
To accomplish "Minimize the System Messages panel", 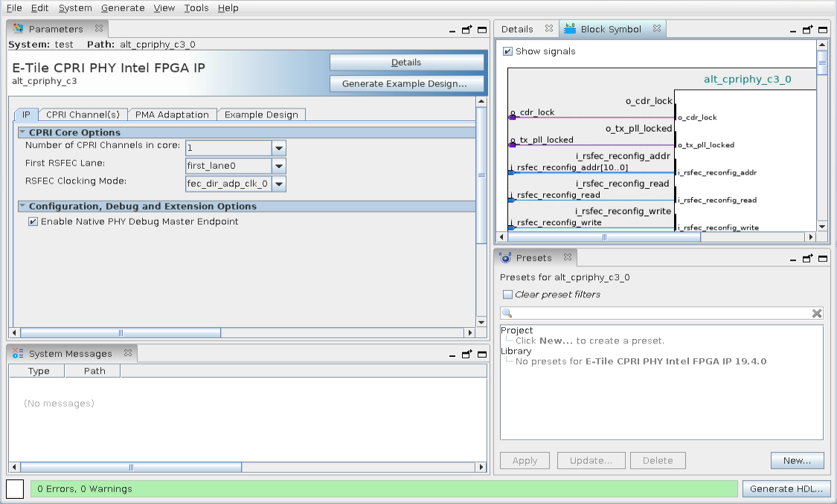I will (452, 355).
